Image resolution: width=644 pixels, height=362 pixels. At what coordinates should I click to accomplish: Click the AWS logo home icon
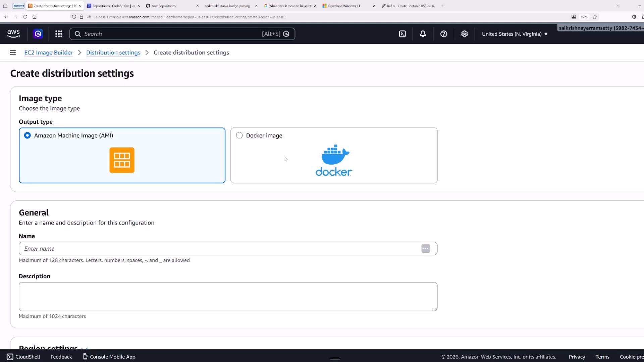(x=13, y=34)
